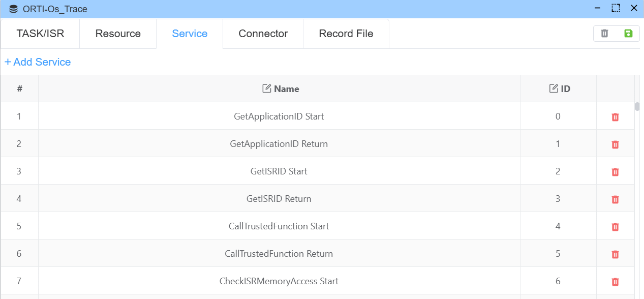This screenshot has height=299, width=644.
Task: Go to the Record File tab
Action: [x=346, y=34]
